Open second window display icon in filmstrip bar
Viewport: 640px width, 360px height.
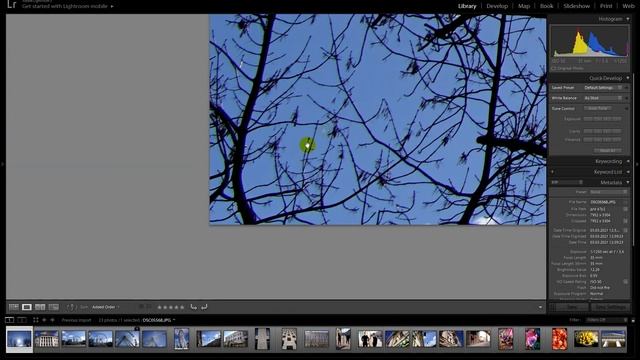tap(22, 320)
